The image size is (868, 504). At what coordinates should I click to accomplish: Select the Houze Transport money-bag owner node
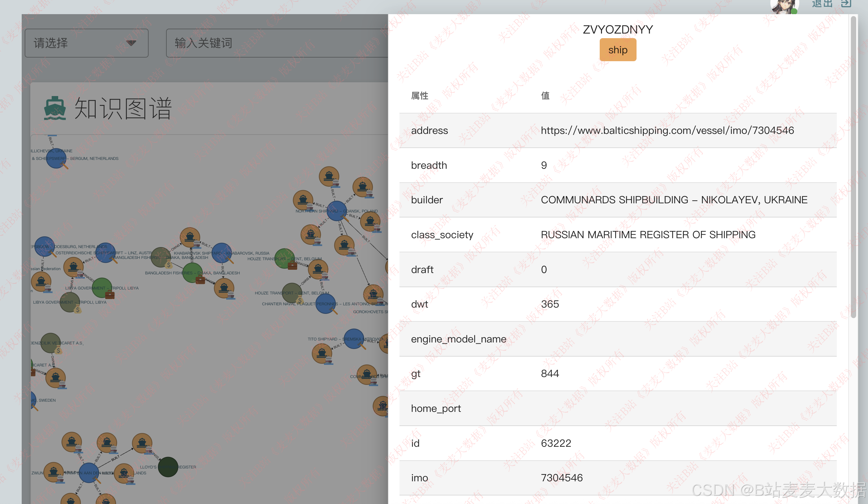[x=292, y=293]
